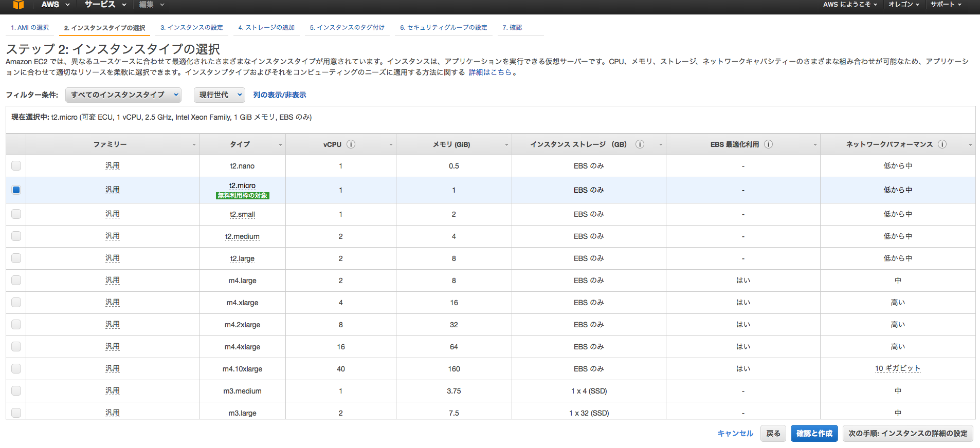Select the m4.2xlarge row checkbox
980x448 pixels.
[16, 325]
